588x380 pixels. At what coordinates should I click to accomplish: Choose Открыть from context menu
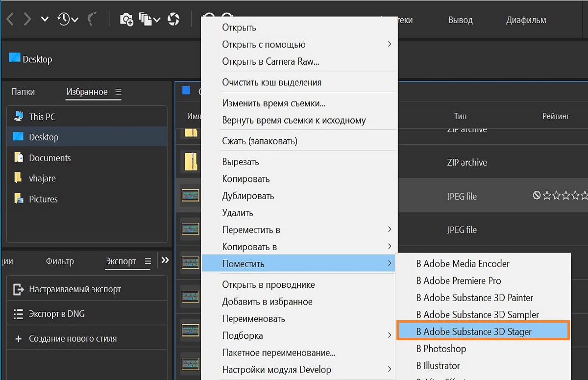(298, 27)
